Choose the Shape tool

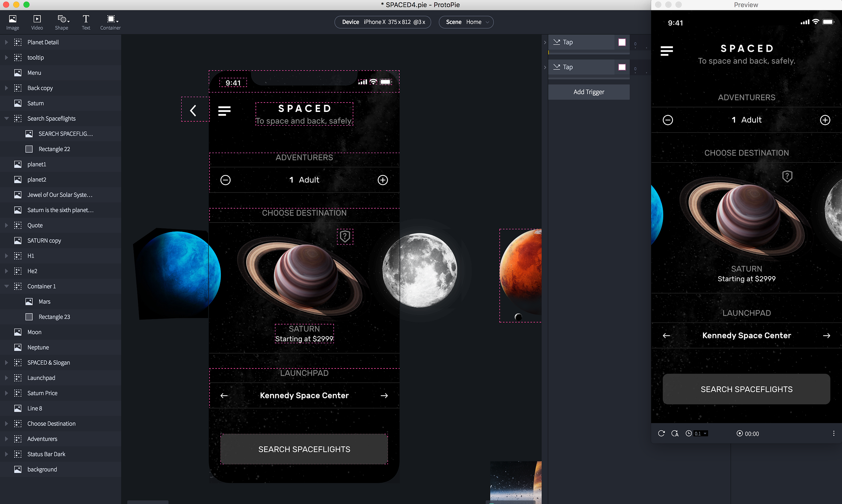(x=62, y=22)
